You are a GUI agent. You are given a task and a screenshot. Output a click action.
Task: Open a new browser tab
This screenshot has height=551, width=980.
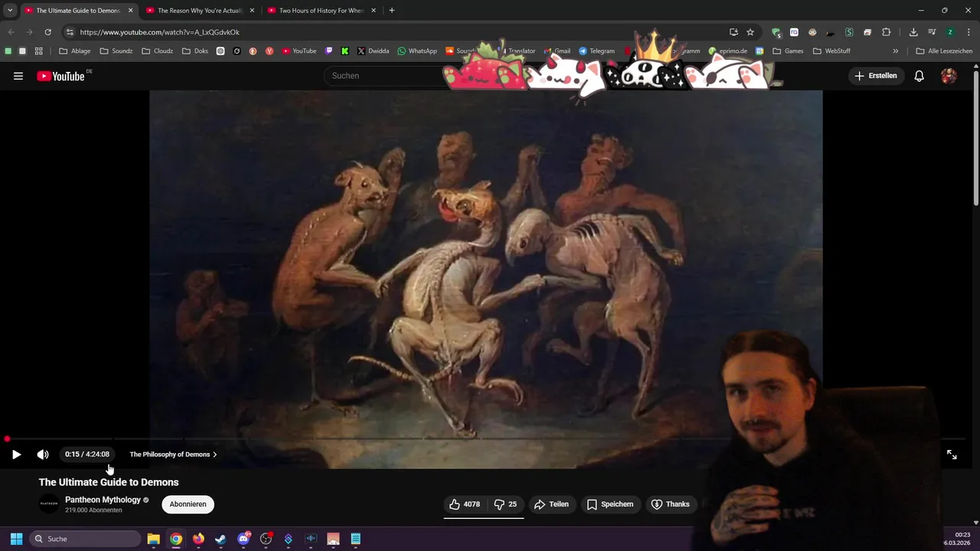pyautogui.click(x=392, y=11)
